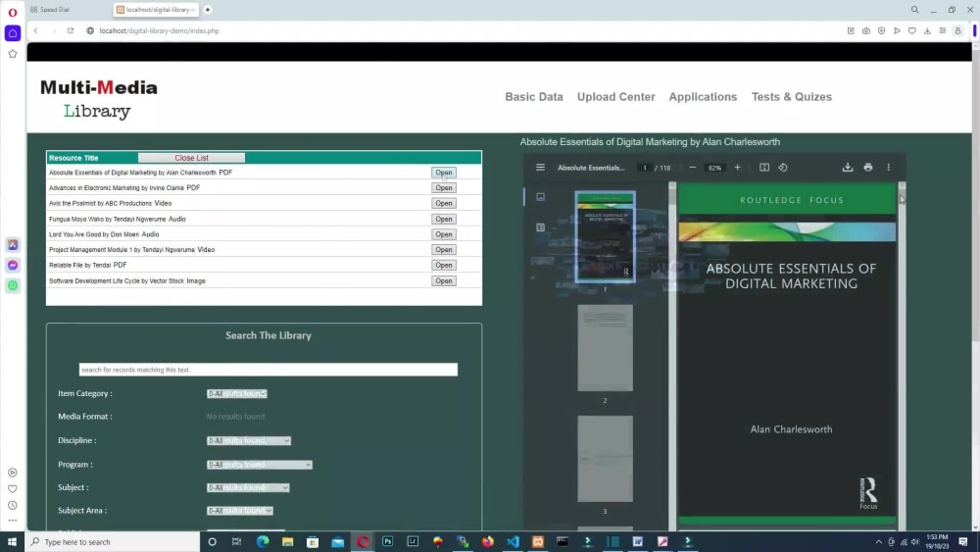The image size is (980, 552).
Task: Open Opera sidebar bookmarks star
Action: (x=13, y=54)
